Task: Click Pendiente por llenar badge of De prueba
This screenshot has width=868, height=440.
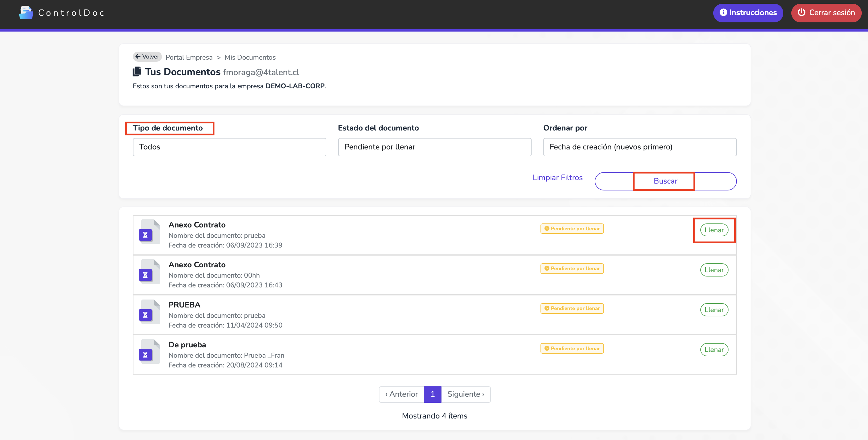Action: point(572,349)
